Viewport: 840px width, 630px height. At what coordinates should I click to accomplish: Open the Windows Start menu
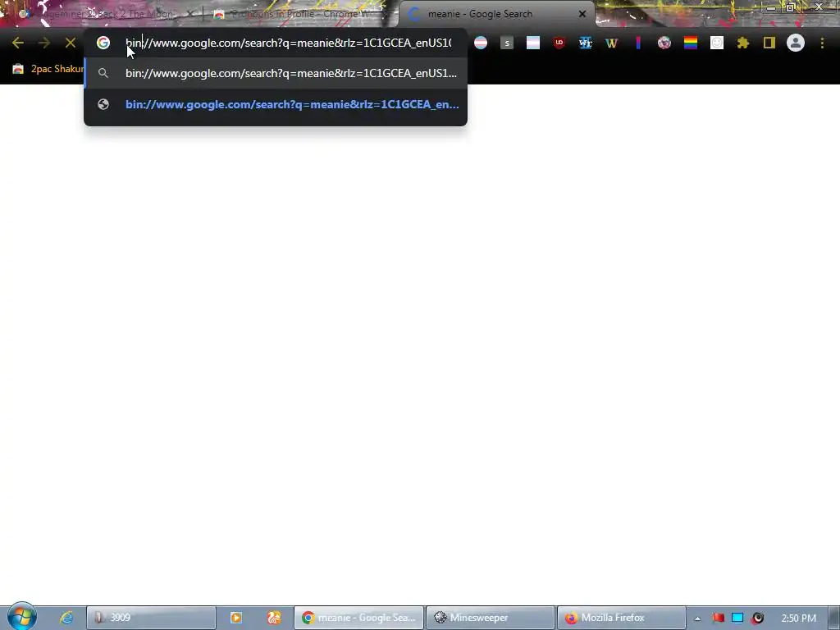pos(21,617)
